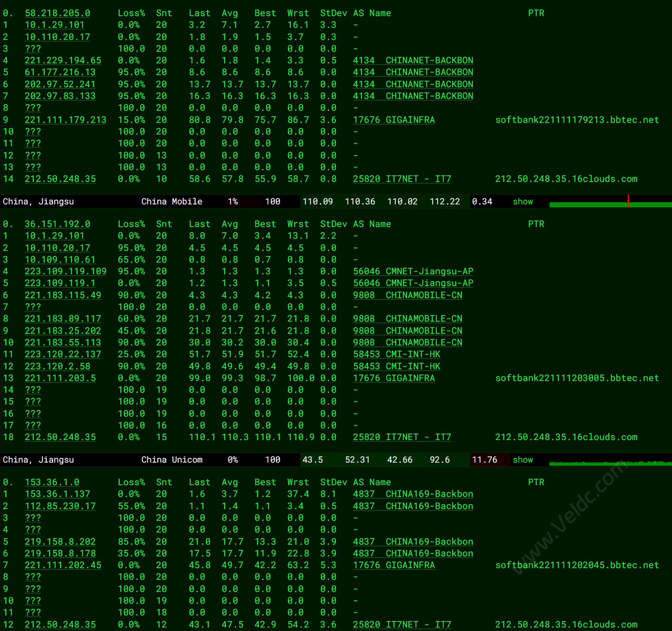
Task: Open the 61.177.216.13 hop link
Action: coord(60,72)
